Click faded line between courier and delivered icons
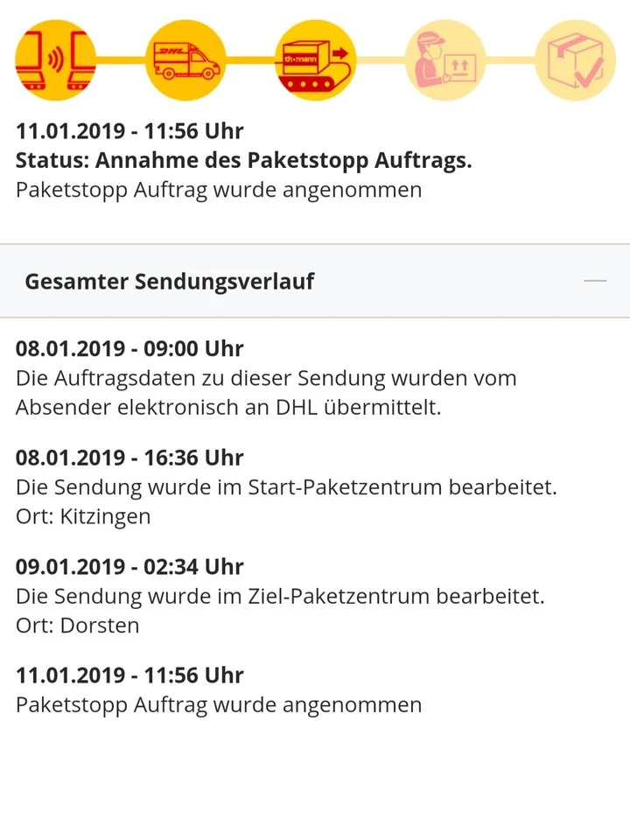630x840 pixels. [510, 59]
